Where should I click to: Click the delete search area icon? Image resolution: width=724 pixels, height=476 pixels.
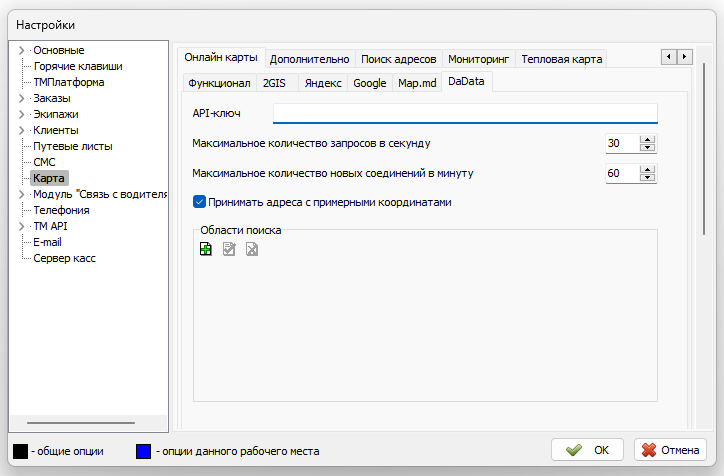[x=252, y=249]
